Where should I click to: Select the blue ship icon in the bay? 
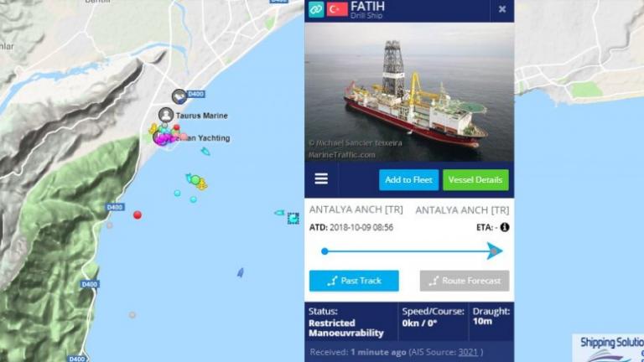(x=241, y=272)
